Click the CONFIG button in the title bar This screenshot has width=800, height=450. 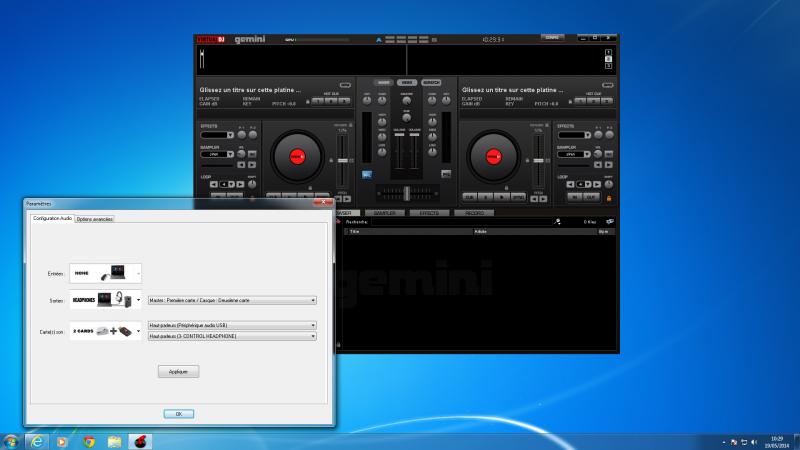point(552,37)
